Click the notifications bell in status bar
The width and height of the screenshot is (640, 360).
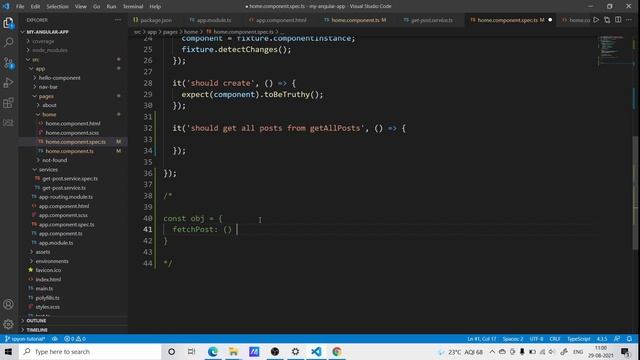coord(629,339)
